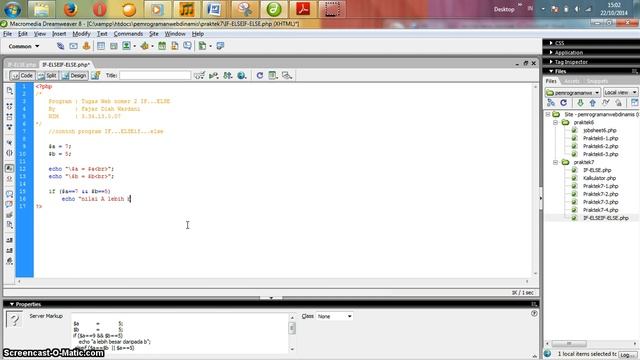Image resolution: width=640 pixels, height=360 pixels.
Task: Insert a Comment from the Common bar
Action: pos(187,46)
